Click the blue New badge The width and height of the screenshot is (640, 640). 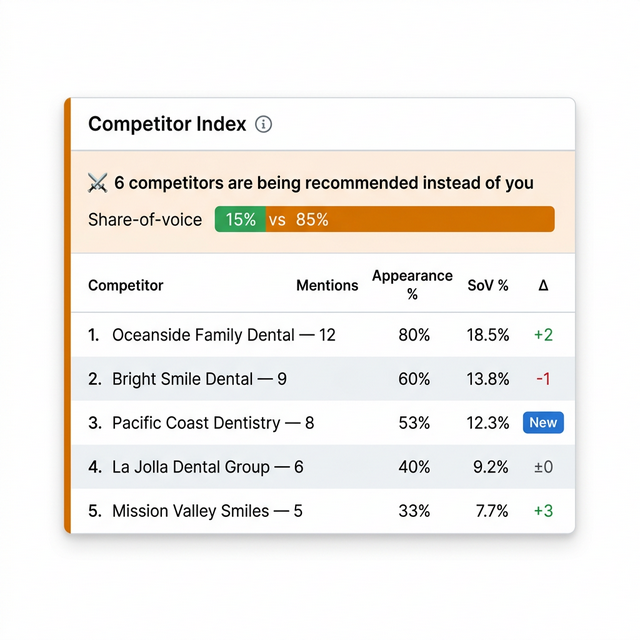pos(543,423)
